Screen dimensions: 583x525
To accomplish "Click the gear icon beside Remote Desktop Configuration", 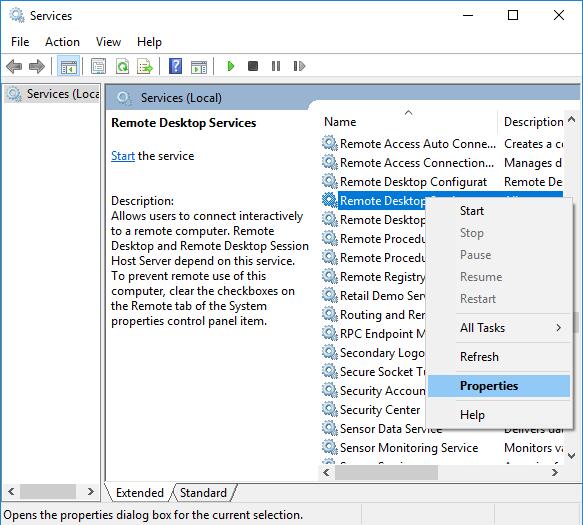I will (x=329, y=181).
